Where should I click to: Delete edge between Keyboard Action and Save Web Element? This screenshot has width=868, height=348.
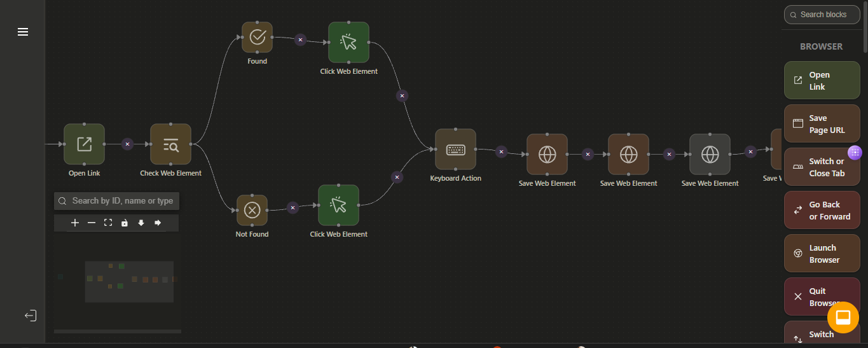(x=502, y=151)
